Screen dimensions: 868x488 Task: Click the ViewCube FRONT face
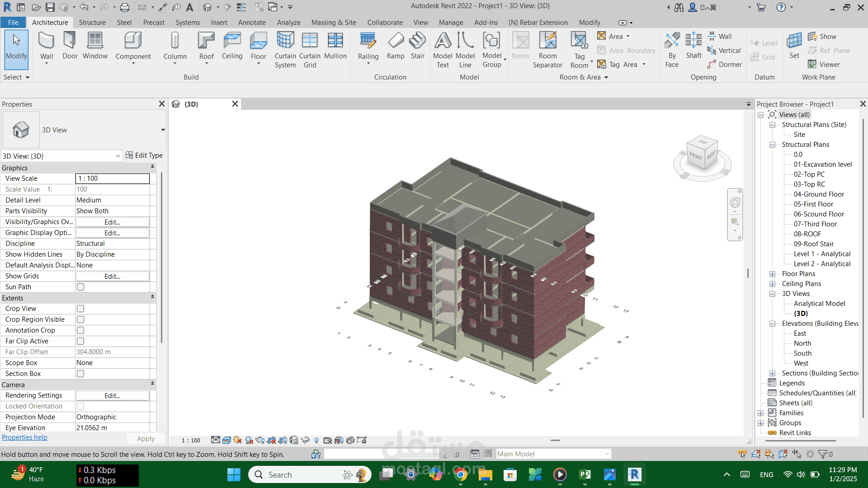click(x=696, y=157)
